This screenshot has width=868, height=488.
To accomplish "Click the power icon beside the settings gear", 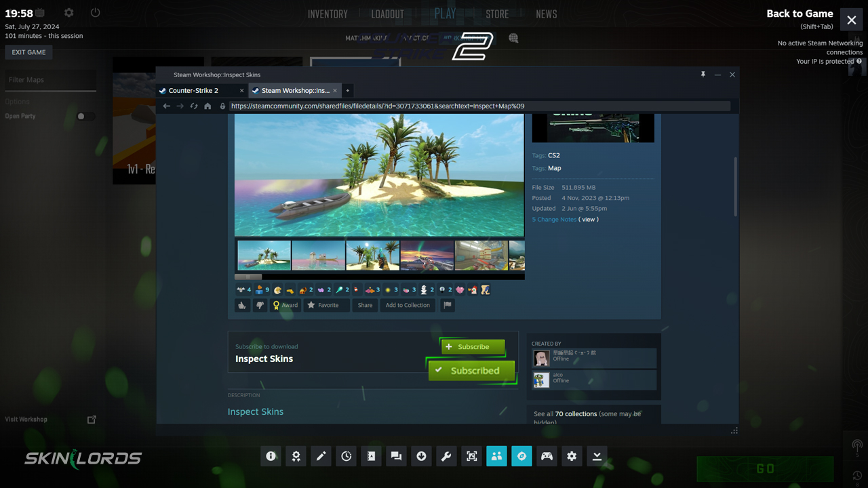I will [95, 13].
